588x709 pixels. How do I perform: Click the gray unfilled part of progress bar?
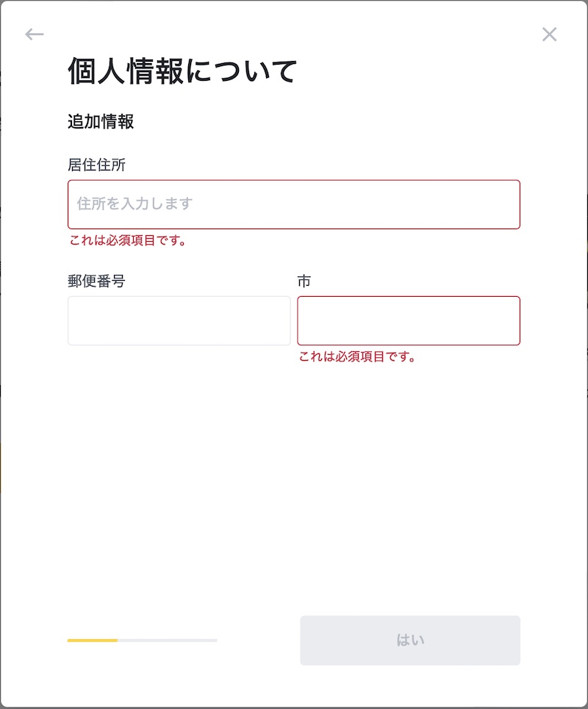click(x=168, y=640)
